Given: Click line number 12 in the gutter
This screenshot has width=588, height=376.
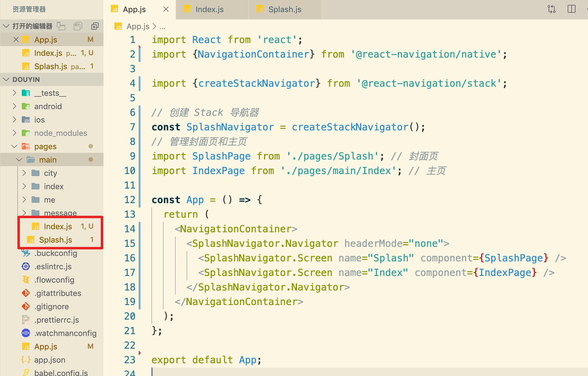Looking at the screenshot, I should (x=130, y=200).
